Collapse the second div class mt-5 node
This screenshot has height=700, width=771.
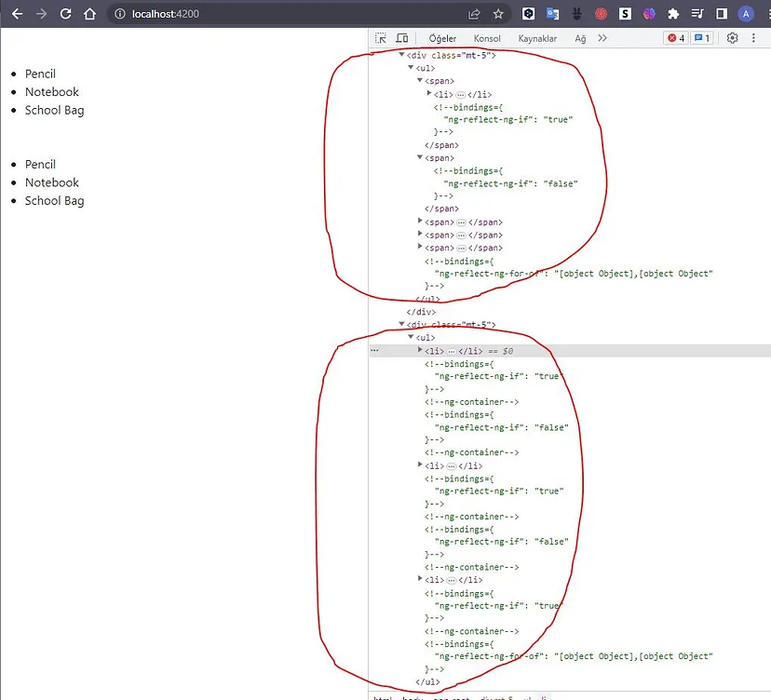[x=401, y=324]
